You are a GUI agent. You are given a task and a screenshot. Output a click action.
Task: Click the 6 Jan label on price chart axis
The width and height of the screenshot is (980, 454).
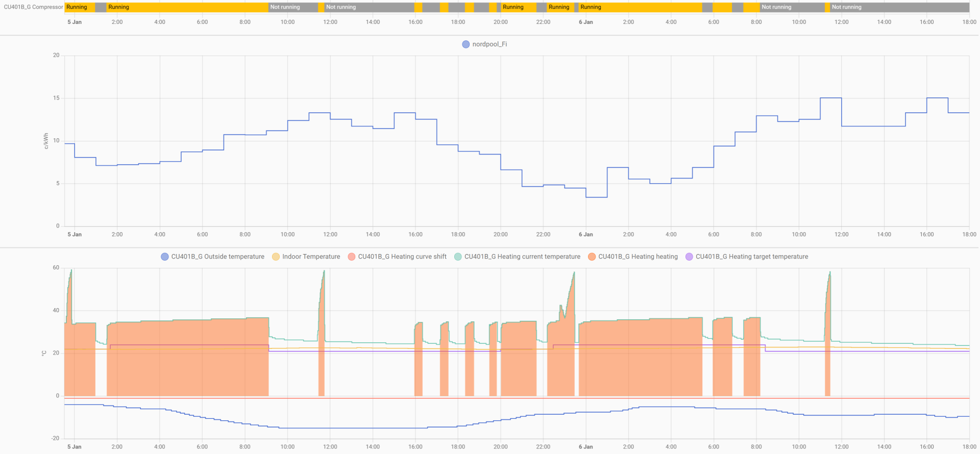click(585, 235)
